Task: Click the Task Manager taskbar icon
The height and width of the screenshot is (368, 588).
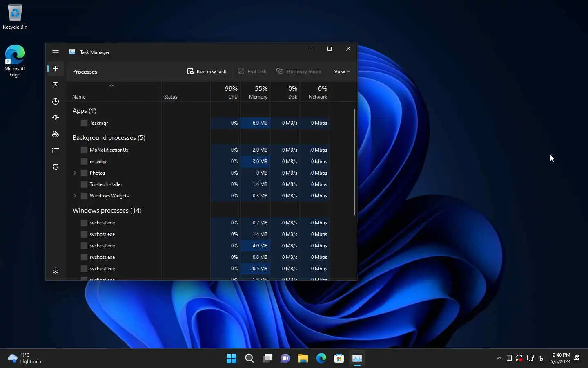Action: (x=357, y=359)
